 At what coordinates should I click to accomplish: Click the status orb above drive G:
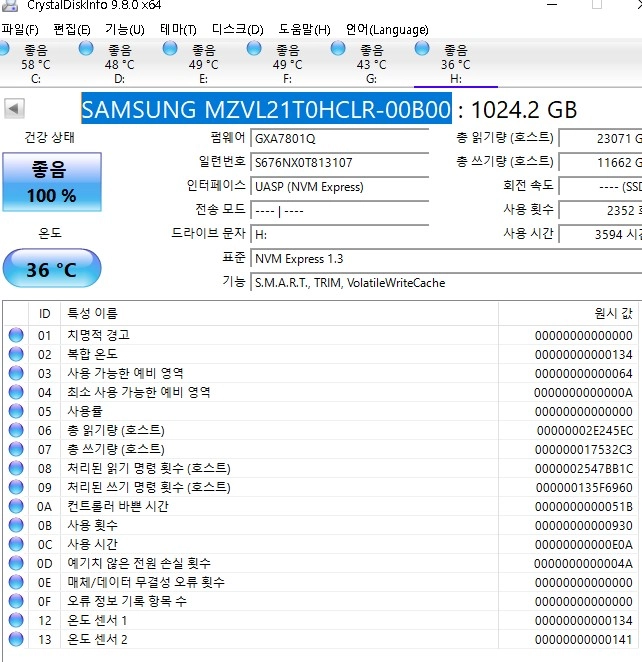click(x=338, y=49)
